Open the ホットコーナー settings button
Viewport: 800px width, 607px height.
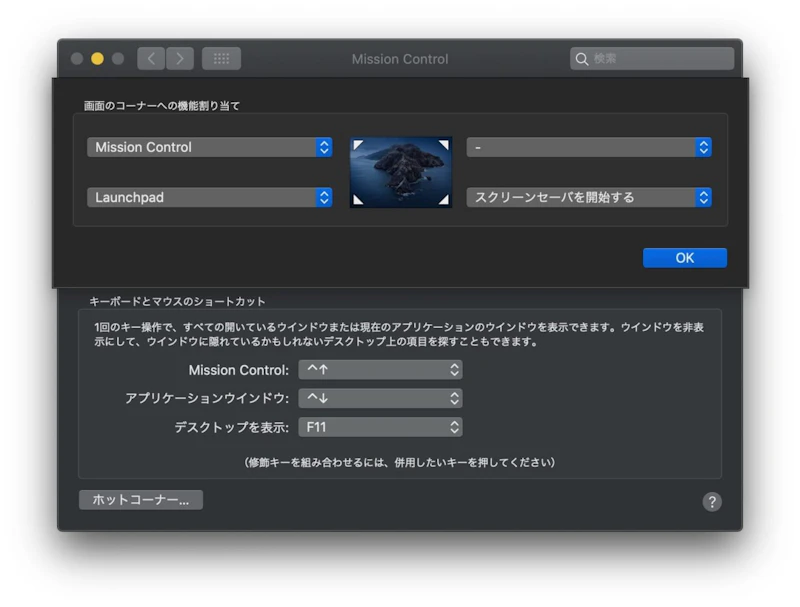point(140,499)
